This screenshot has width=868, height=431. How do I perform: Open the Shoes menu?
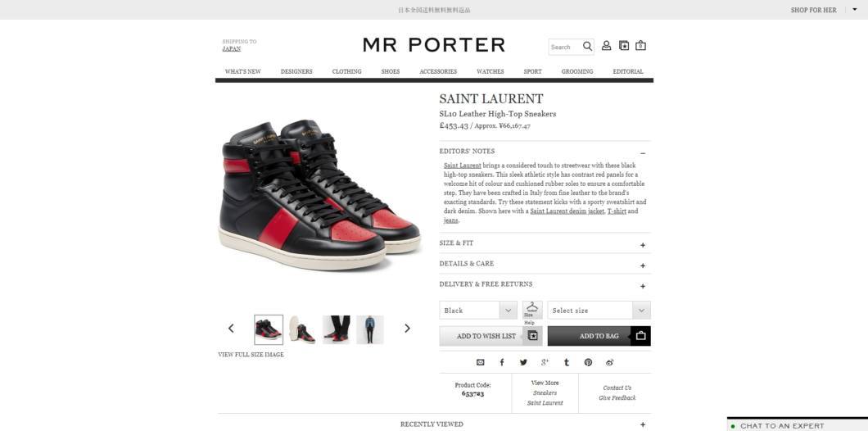(x=391, y=71)
